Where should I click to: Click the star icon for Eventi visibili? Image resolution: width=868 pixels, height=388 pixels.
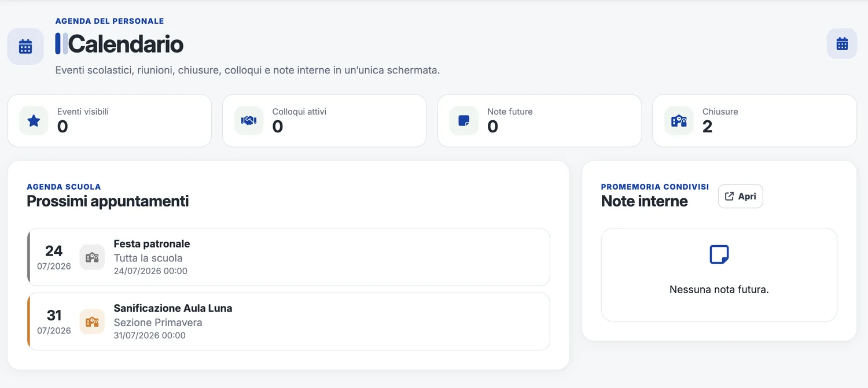coord(34,120)
